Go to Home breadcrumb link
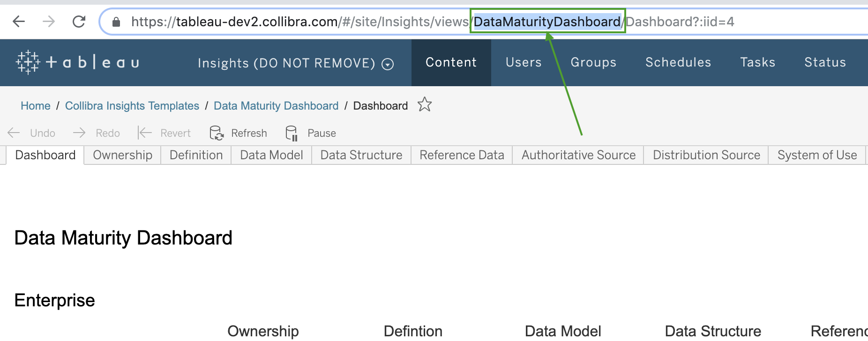Viewport: 868px width, 341px height. [36, 106]
